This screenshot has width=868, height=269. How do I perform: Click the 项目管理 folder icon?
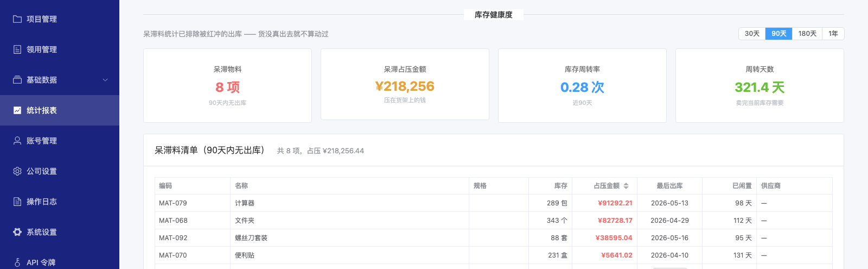[x=17, y=19]
